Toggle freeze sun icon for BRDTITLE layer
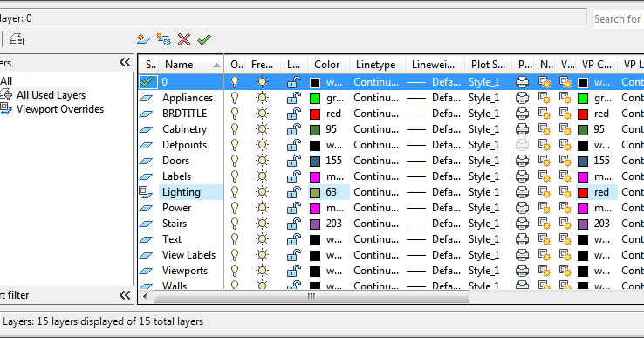The image size is (644, 338). coord(262,114)
